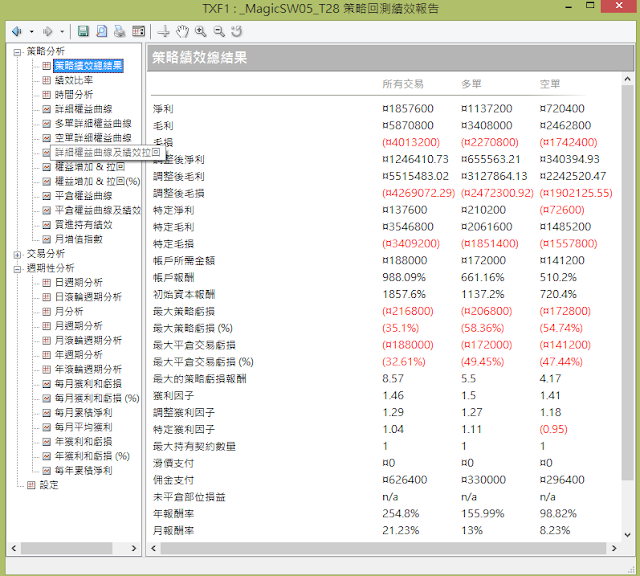Click the printer icon in toolbar
The width and height of the screenshot is (640, 576).
(120, 31)
